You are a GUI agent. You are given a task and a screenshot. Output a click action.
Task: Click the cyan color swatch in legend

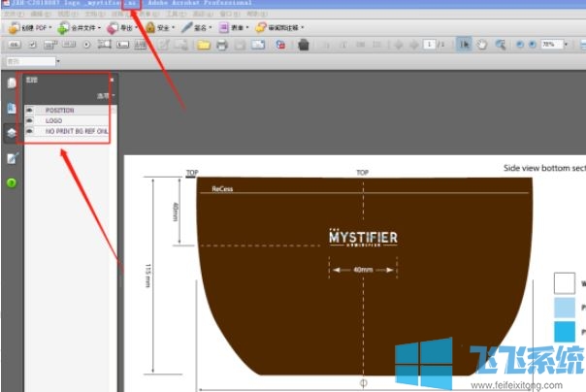565,333
